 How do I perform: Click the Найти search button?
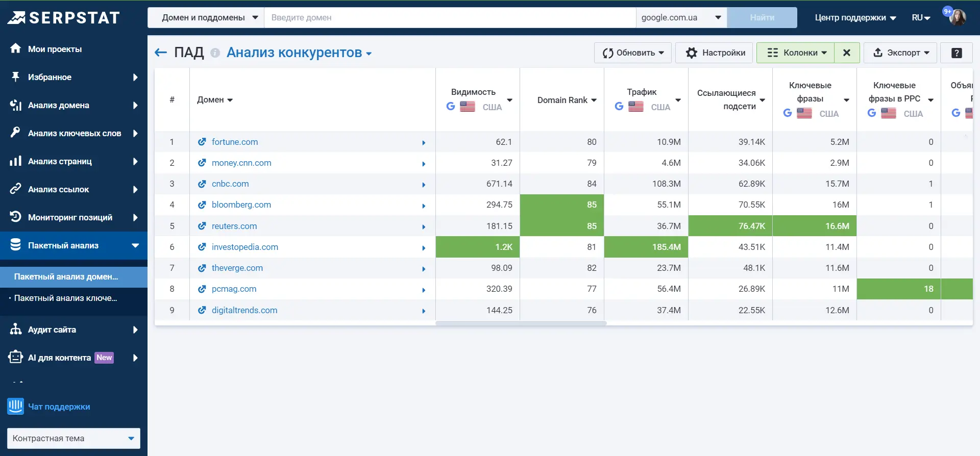(762, 17)
